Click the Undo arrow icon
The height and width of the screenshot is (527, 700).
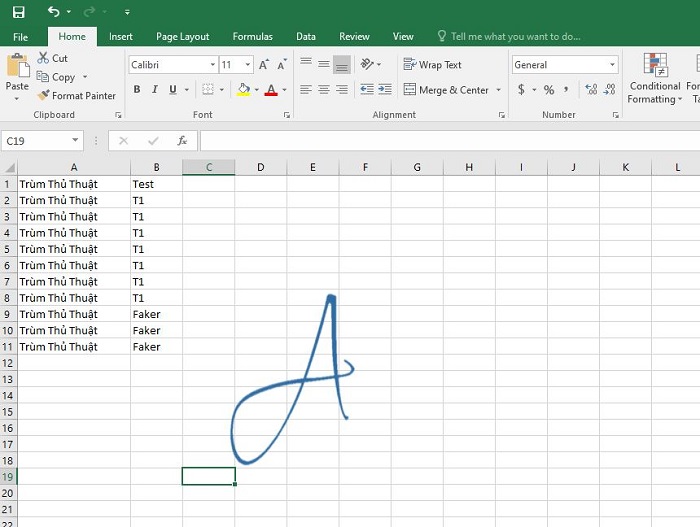[x=53, y=12]
